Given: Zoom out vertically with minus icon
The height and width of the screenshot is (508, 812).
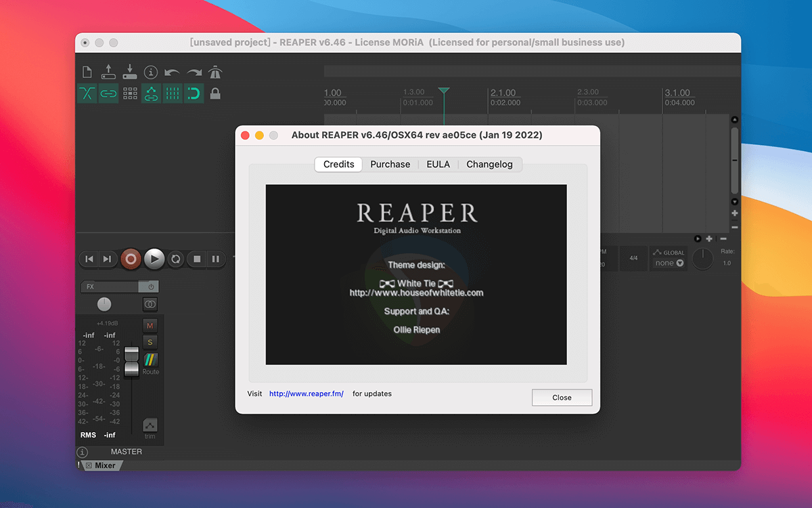Looking at the screenshot, I should [735, 227].
